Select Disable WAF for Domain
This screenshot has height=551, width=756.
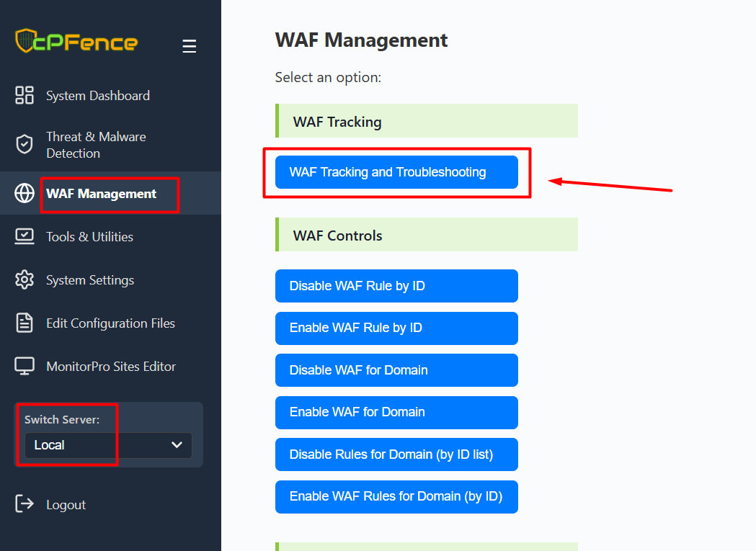click(x=396, y=370)
